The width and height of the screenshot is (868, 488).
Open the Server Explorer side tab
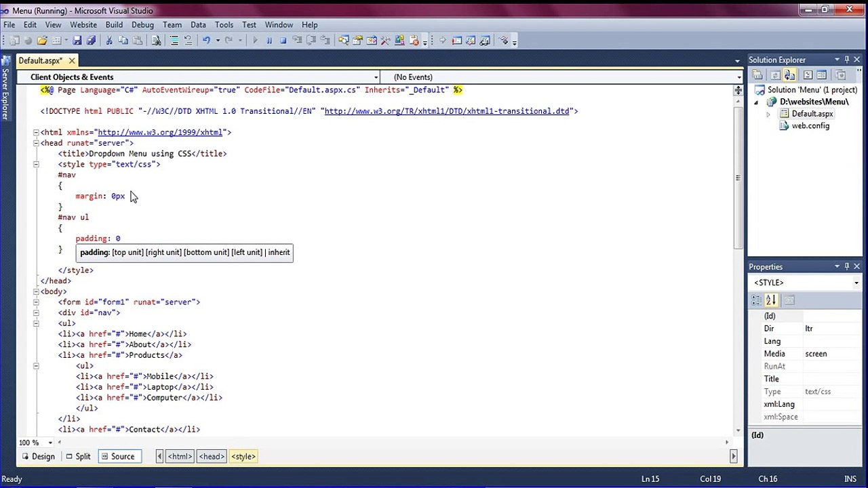(5, 88)
